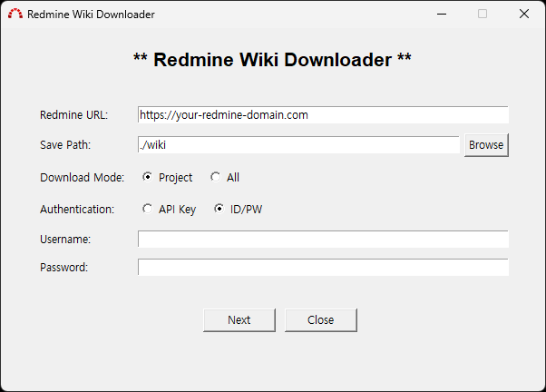Click Browse to choose a save folder
The width and height of the screenshot is (546, 392).
click(486, 145)
